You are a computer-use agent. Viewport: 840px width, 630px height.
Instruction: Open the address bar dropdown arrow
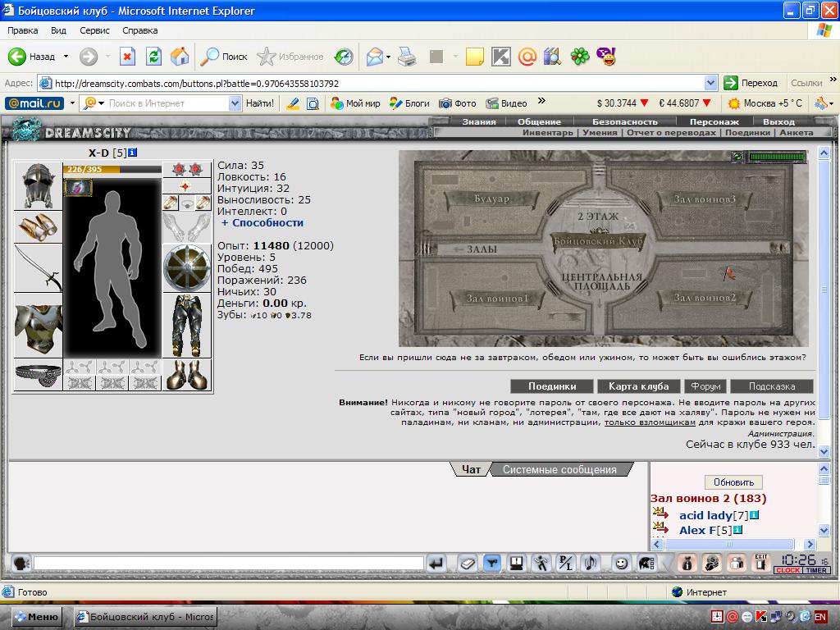click(x=711, y=83)
